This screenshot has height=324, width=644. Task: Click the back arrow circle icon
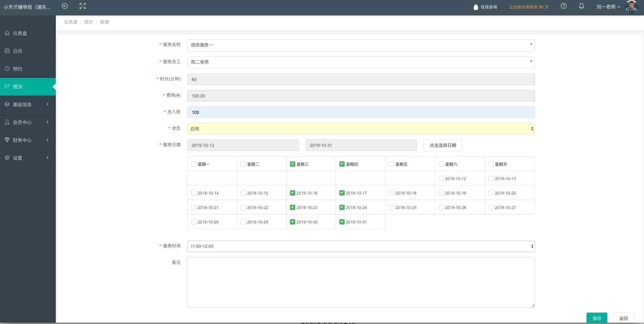(x=65, y=6)
